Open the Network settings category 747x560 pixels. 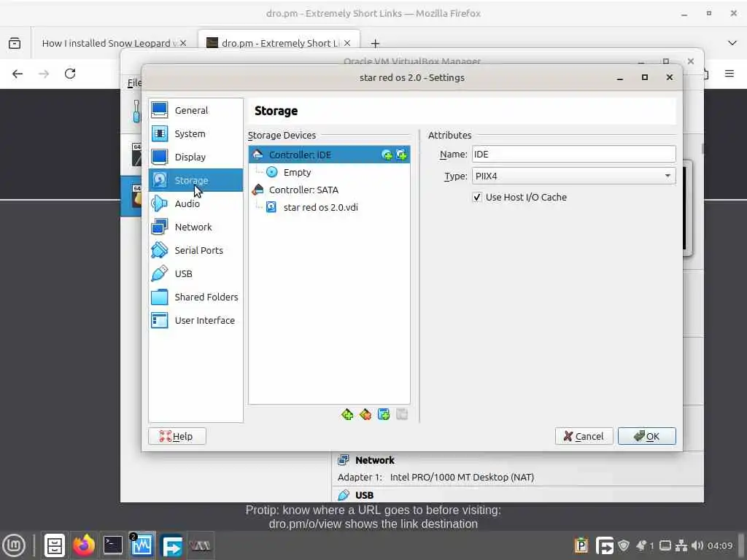tap(196, 227)
